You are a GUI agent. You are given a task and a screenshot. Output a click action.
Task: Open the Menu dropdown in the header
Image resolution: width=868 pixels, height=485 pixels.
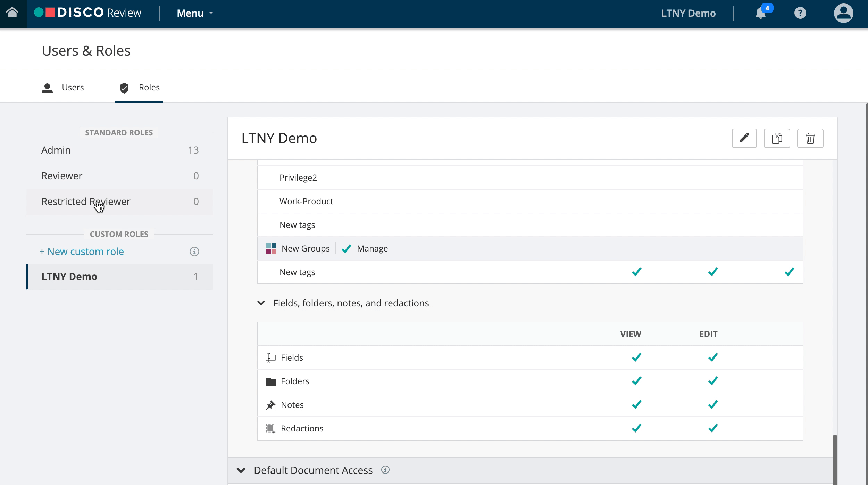click(194, 13)
